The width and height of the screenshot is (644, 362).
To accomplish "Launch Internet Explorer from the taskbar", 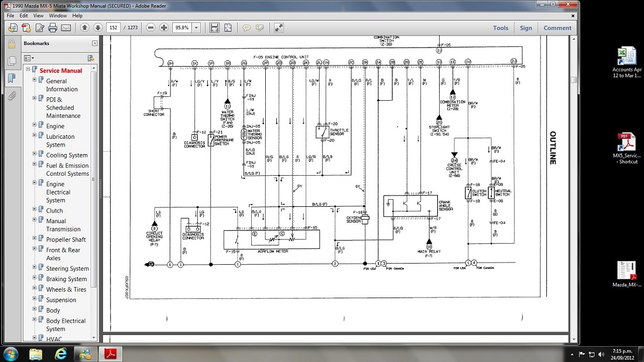I will [x=60, y=354].
